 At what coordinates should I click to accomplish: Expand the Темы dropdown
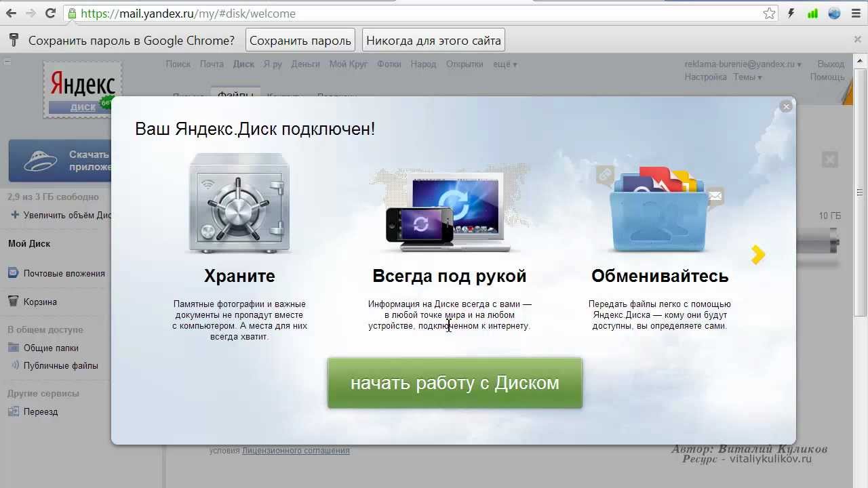coord(747,77)
